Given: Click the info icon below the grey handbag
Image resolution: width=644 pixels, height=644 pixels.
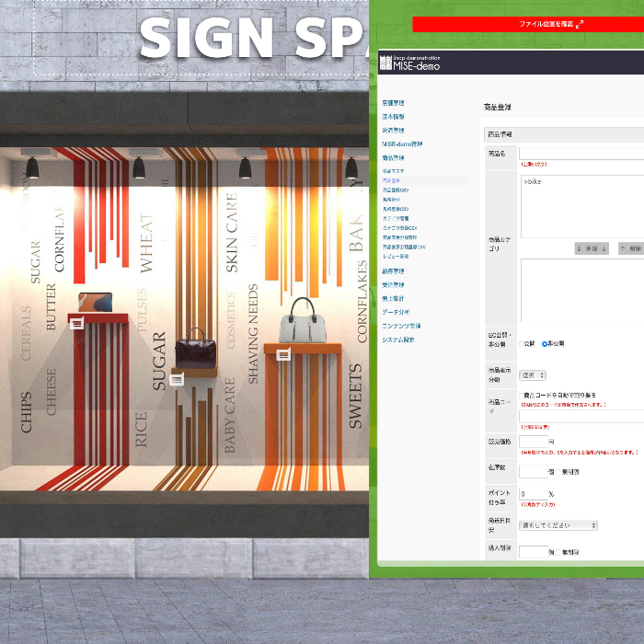Looking at the screenshot, I should pyautogui.click(x=283, y=354).
